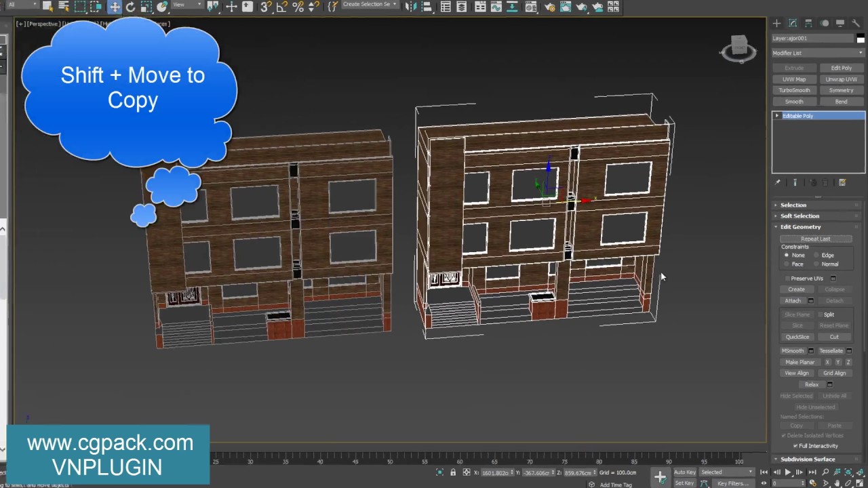Choose Rectangular Selection Region tool
The image size is (868, 488).
pyautogui.click(x=80, y=7)
